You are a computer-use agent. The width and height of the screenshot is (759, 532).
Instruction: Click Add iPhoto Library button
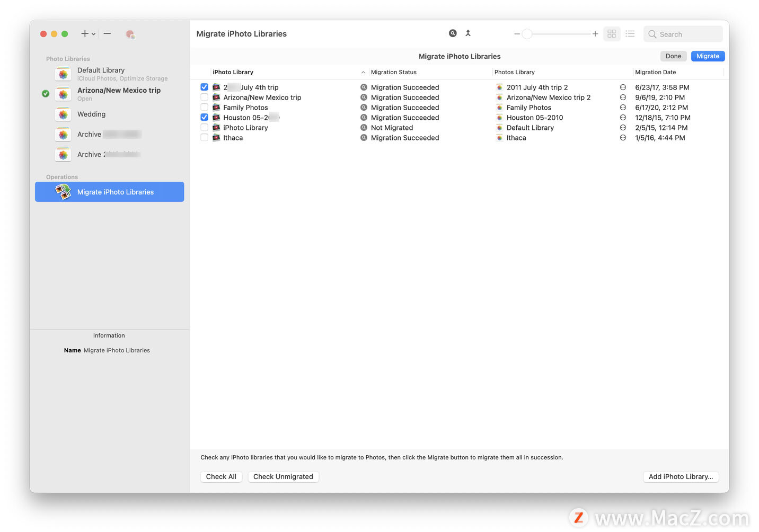pyautogui.click(x=681, y=477)
